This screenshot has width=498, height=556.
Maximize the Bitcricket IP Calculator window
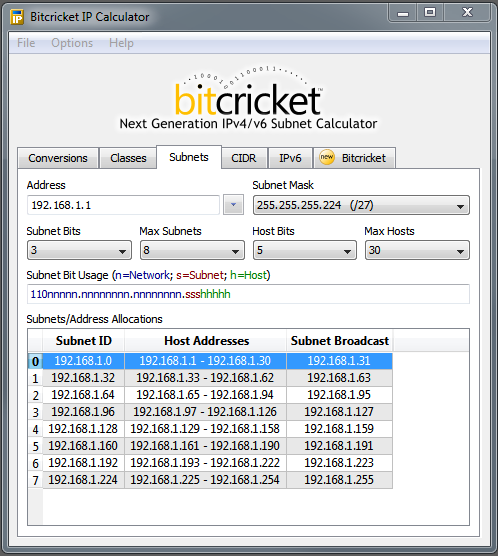click(x=430, y=13)
